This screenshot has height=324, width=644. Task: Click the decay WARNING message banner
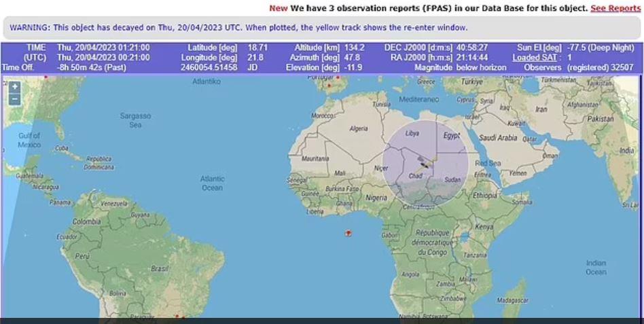(x=238, y=28)
